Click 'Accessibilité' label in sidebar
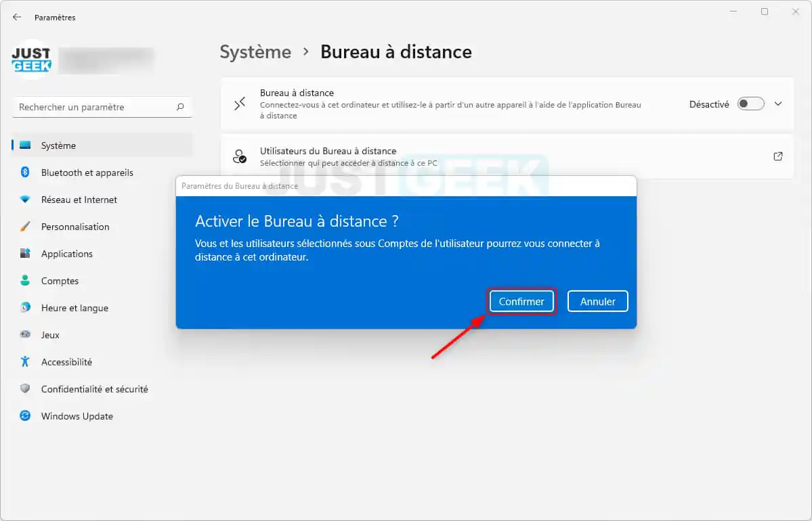Viewport: 812px width, 521px height. point(67,362)
